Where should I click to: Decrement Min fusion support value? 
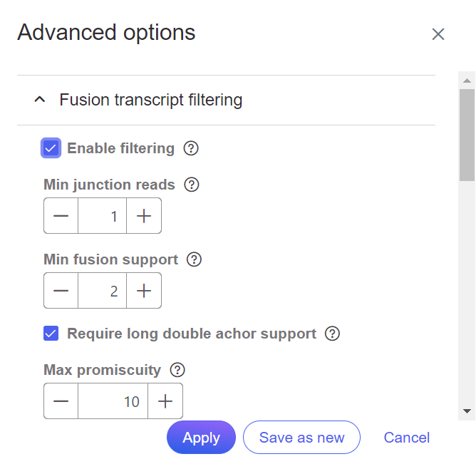click(x=61, y=290)
